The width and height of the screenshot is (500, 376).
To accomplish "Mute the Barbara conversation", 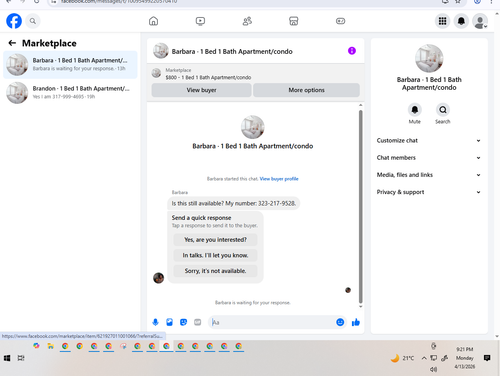I will (x=415, y=110).
